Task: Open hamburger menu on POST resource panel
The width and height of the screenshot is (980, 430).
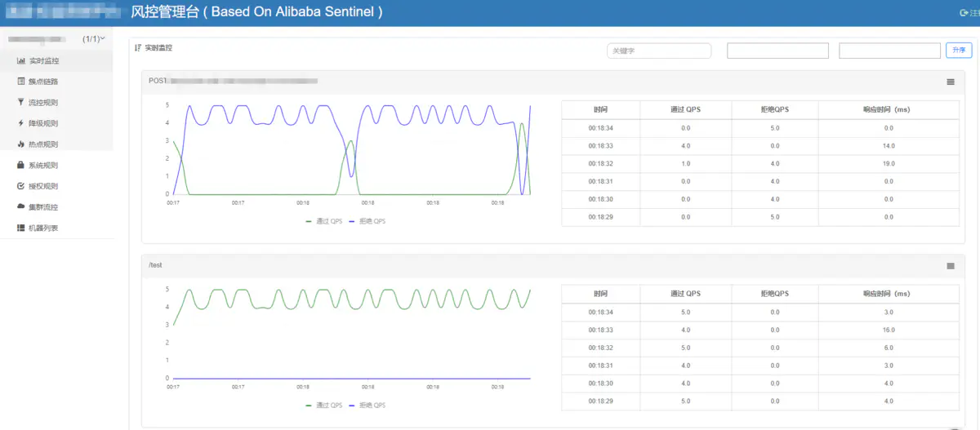Action: point(951,82)
